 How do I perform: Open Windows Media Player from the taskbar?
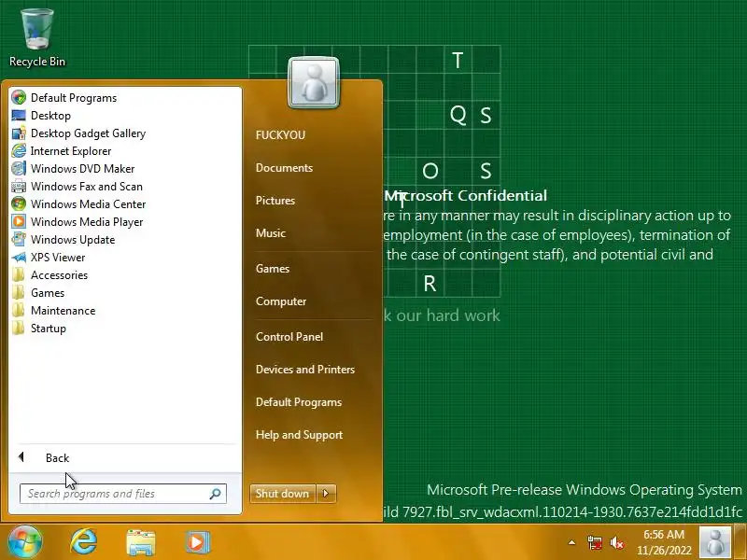coord(197,542)
